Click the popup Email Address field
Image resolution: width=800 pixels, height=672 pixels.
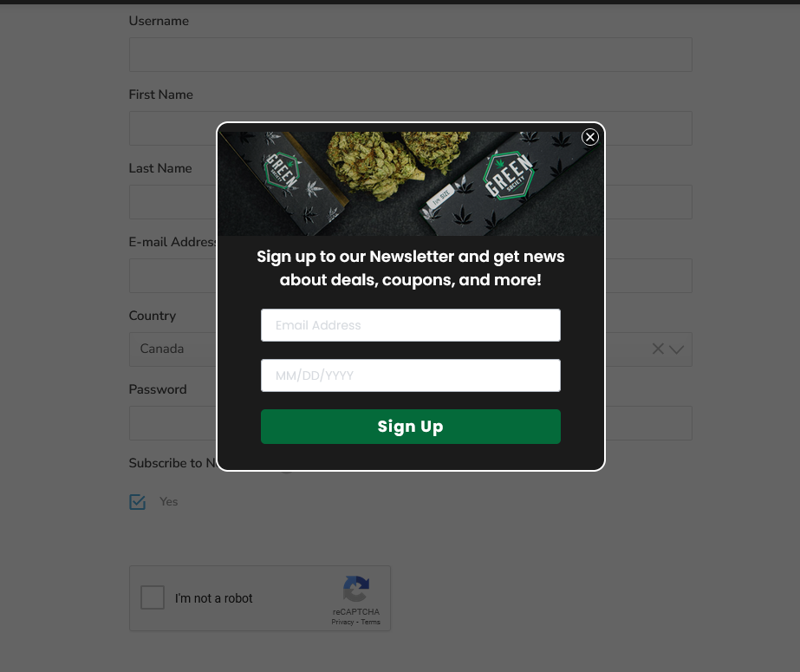[x=410, y=325]
